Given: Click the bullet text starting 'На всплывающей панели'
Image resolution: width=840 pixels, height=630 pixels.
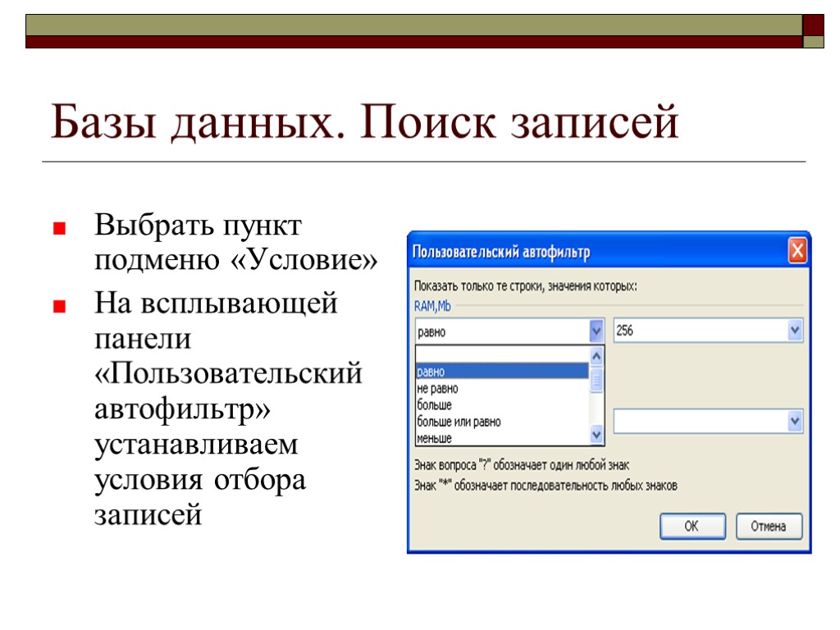Looking at the screenshot, I should (228, 409).
